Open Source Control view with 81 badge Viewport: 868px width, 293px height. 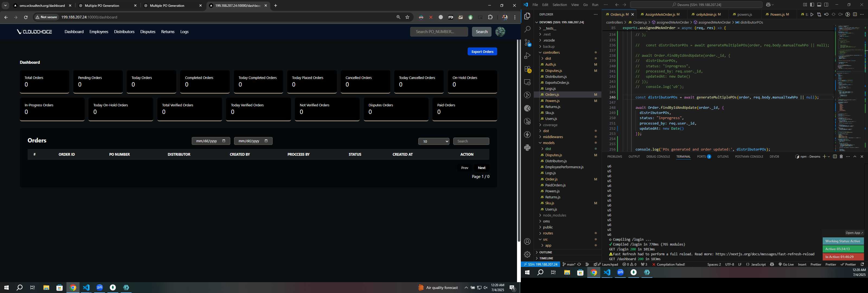(527, 43)
